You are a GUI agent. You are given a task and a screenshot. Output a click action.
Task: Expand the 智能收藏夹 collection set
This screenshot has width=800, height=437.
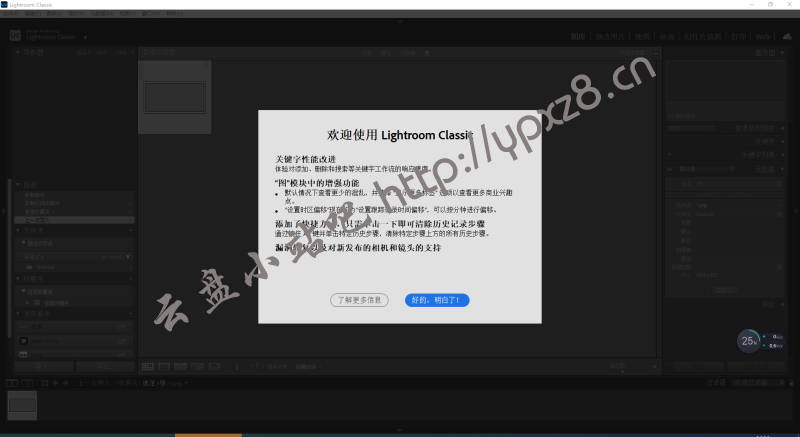tap(28, 303)
